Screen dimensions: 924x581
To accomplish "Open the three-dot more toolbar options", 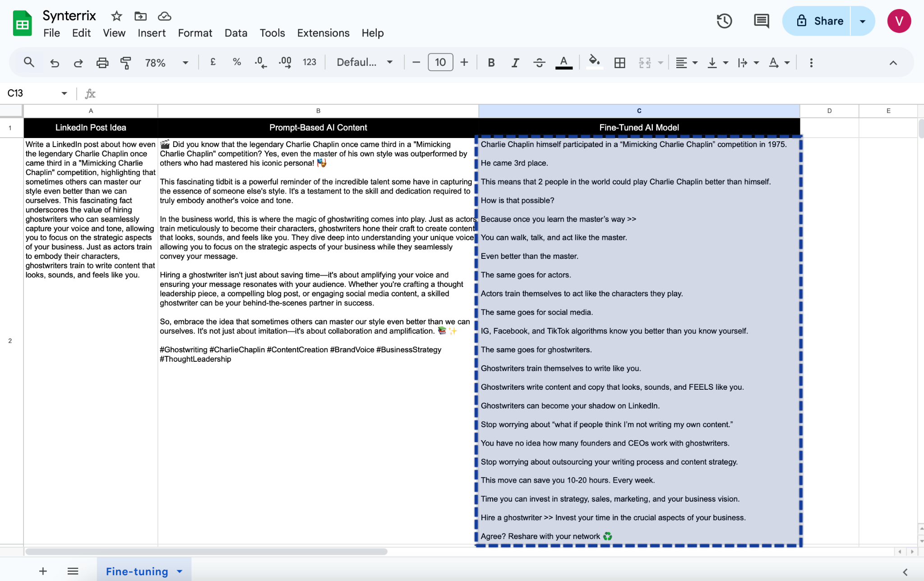I will (x=811, y=63).
